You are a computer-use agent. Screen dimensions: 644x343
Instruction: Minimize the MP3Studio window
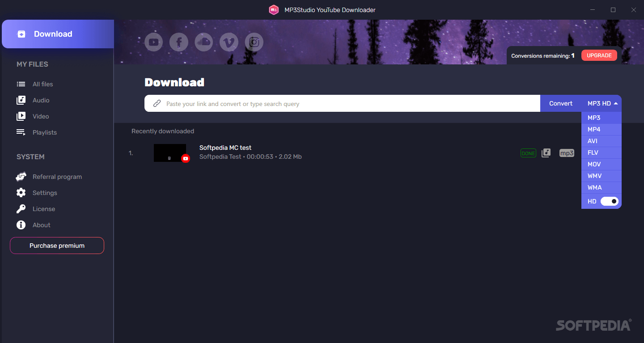(593, 10)
